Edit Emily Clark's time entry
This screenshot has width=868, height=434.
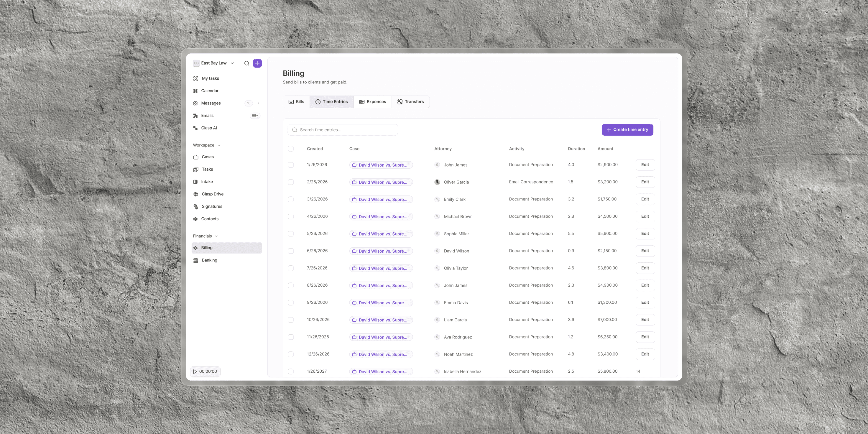[x=645, y=199]
